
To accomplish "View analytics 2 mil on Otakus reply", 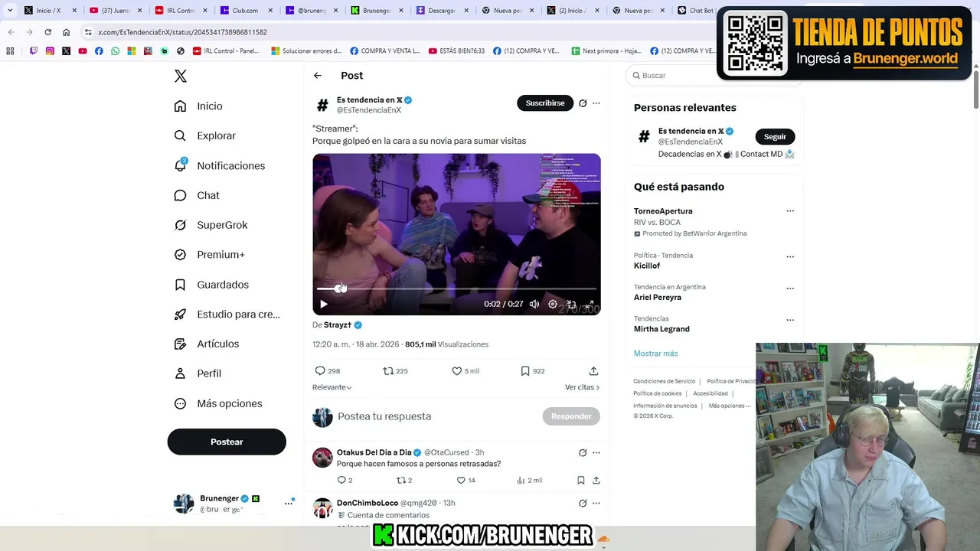I will 529,481.
